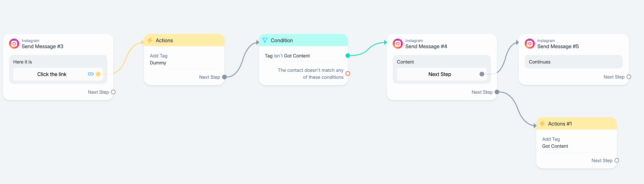Select empty Next Step connector on Send Message #5
644x184 pixels.
[x=629, y=77]
